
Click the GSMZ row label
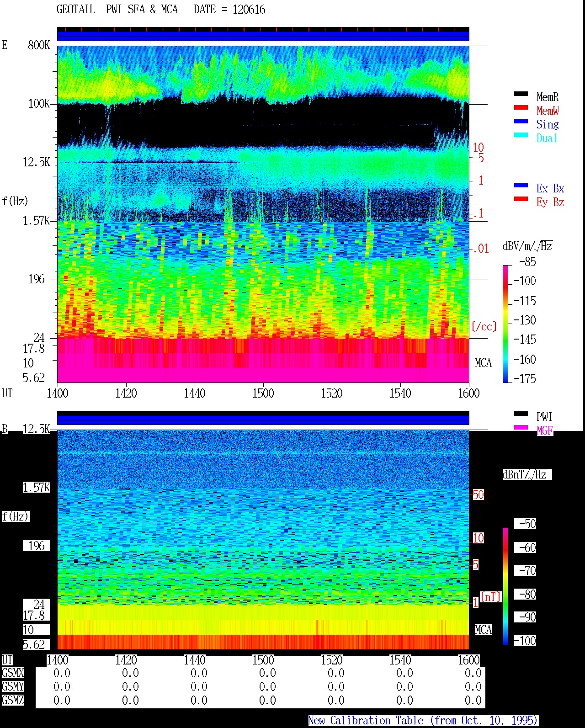point(13,700)
